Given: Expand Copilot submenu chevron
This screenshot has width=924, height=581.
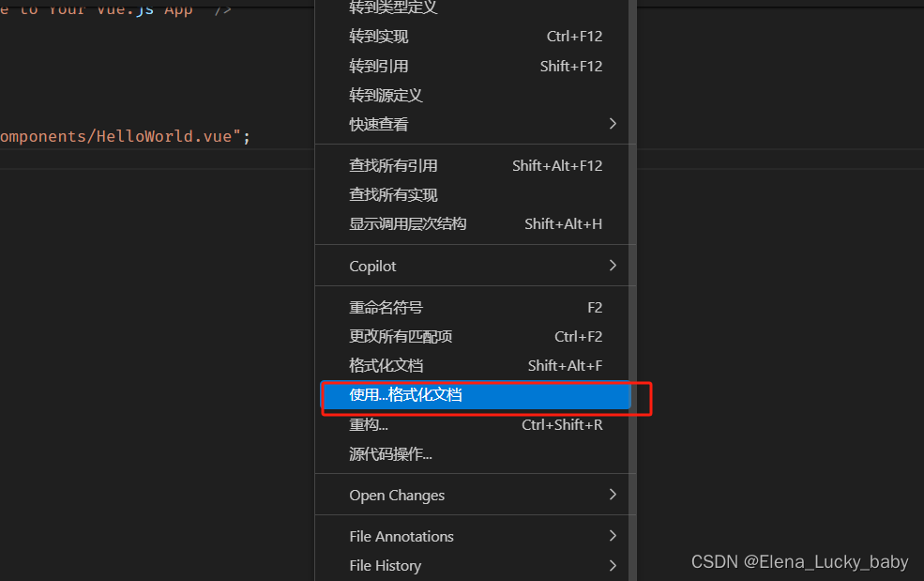Looking at the screenshot, I should (613, 266).
